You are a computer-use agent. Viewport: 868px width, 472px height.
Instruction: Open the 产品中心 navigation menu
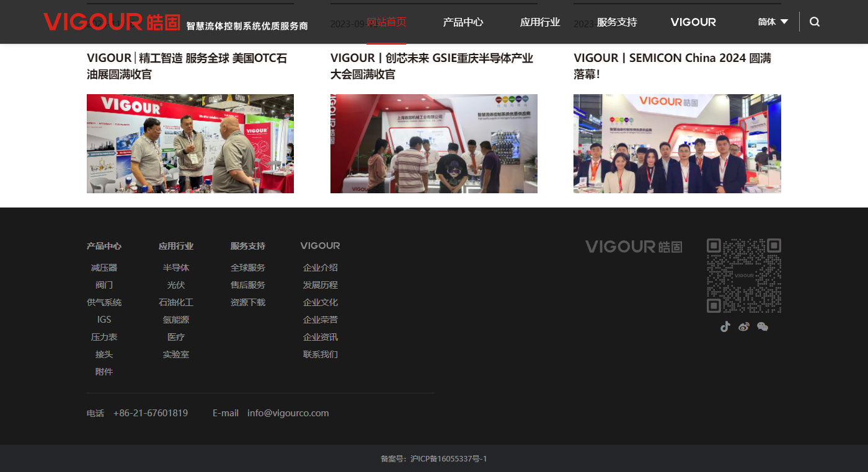tap(463, 22)
